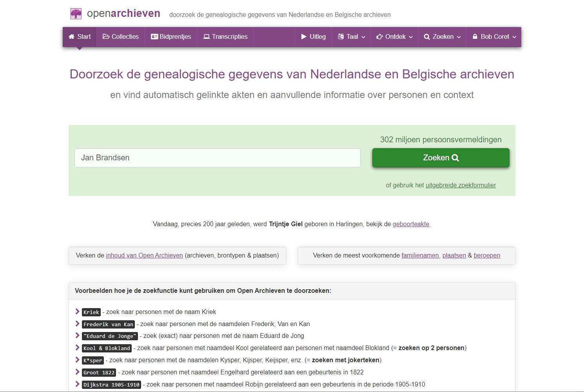Click the chevron before Groot 1822
The width and height of the screenshot is (584, 392).
[x=77, y=372]
